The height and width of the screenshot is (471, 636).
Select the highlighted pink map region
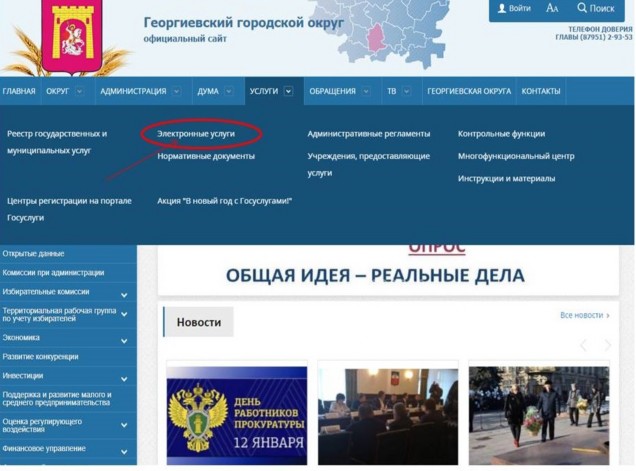pos(375,39)
